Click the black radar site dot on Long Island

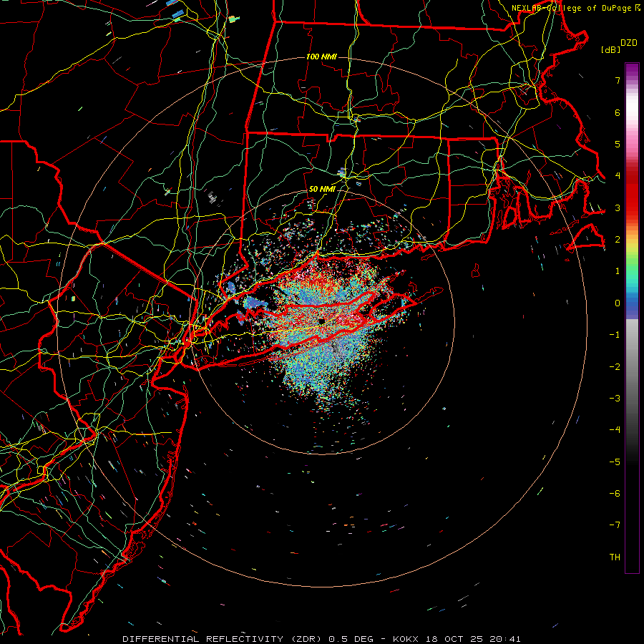(321, 321)
